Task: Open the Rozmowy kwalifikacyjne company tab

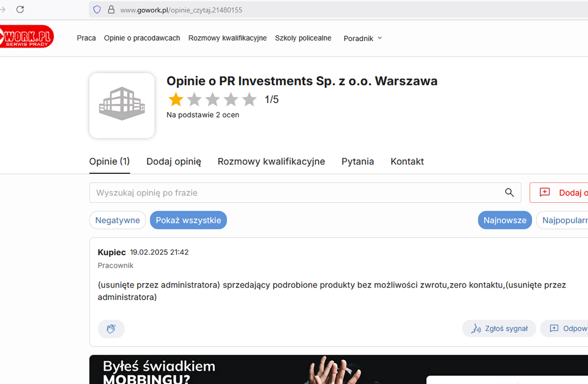Action: (x=271, y=162)
